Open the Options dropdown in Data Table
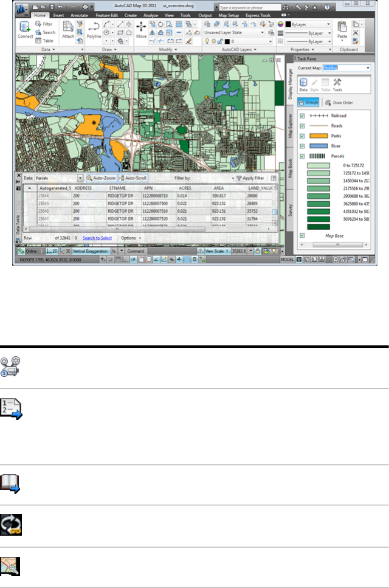Viewport: 389px width, 588px height. (x=131, y=238)
